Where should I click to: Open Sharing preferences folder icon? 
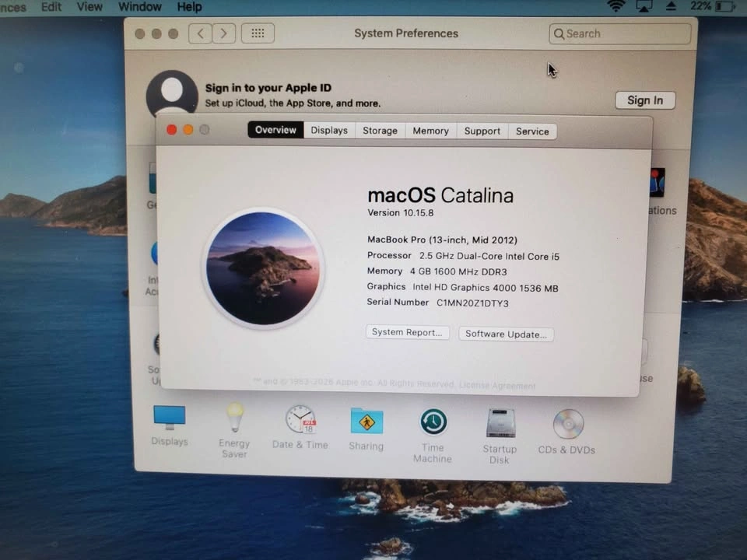(x=366, y=421)
